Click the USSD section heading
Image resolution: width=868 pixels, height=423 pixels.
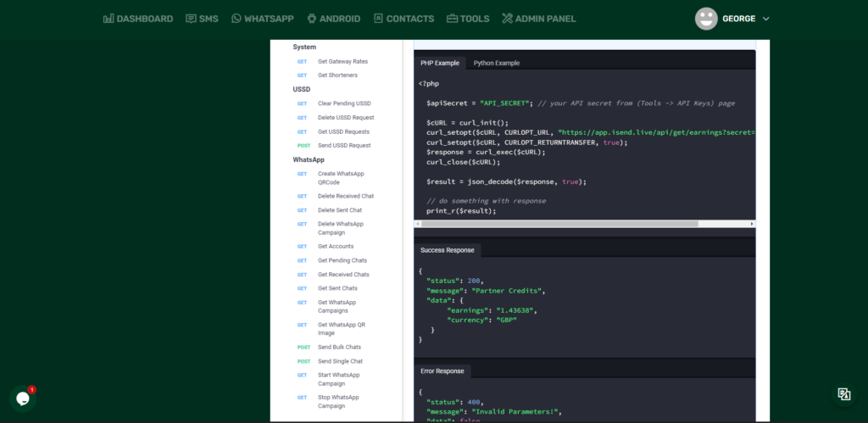click(302, 89)
